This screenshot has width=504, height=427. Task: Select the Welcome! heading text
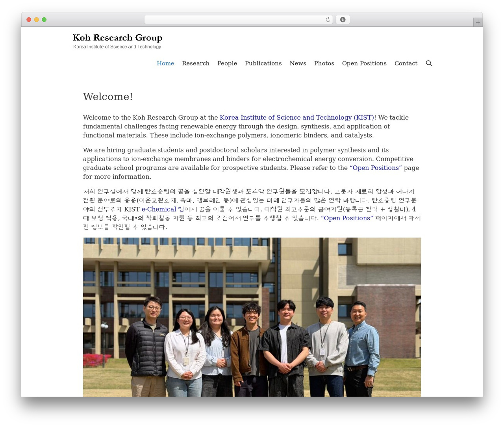108,97
